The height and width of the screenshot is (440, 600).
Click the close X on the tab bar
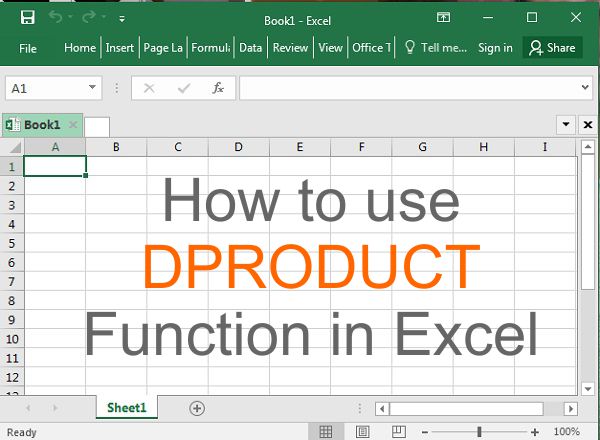pyautogui.click(x=588, y=125)
